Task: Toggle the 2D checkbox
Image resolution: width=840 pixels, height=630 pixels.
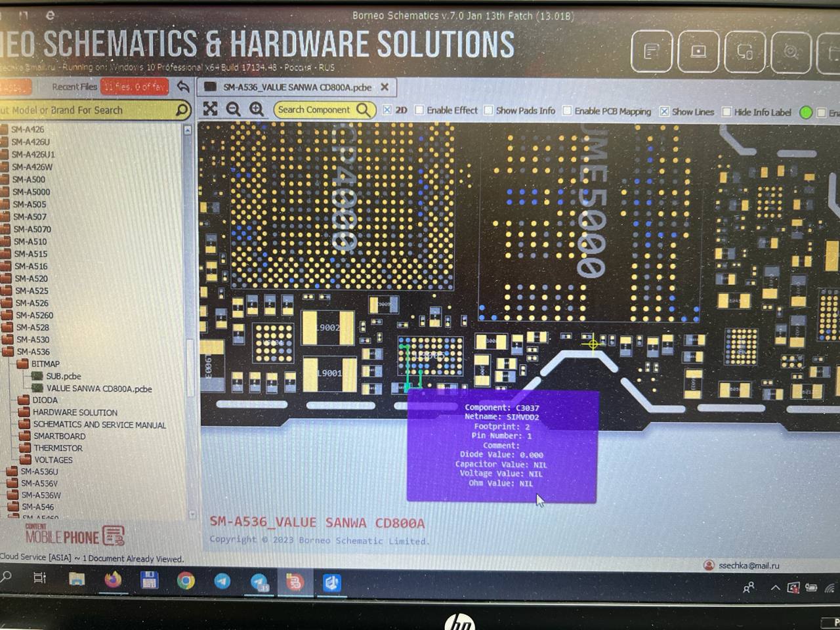Action: point(387,110)
